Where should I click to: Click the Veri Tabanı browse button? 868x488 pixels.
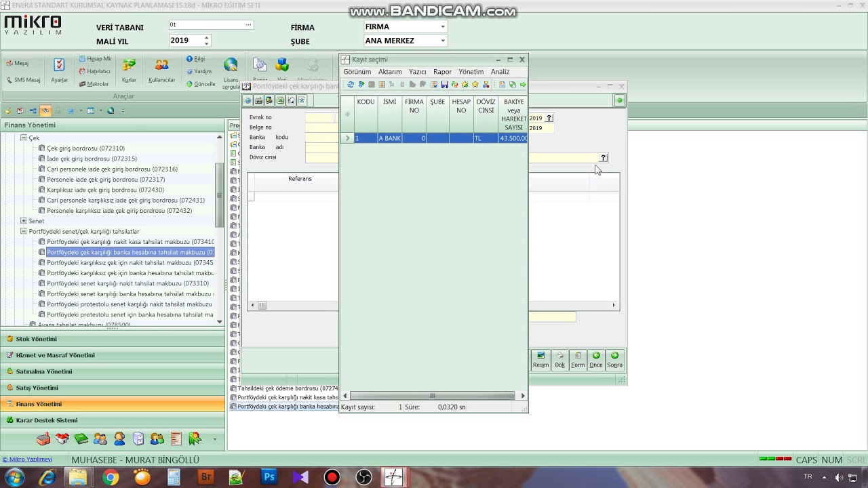coord(248,25)
